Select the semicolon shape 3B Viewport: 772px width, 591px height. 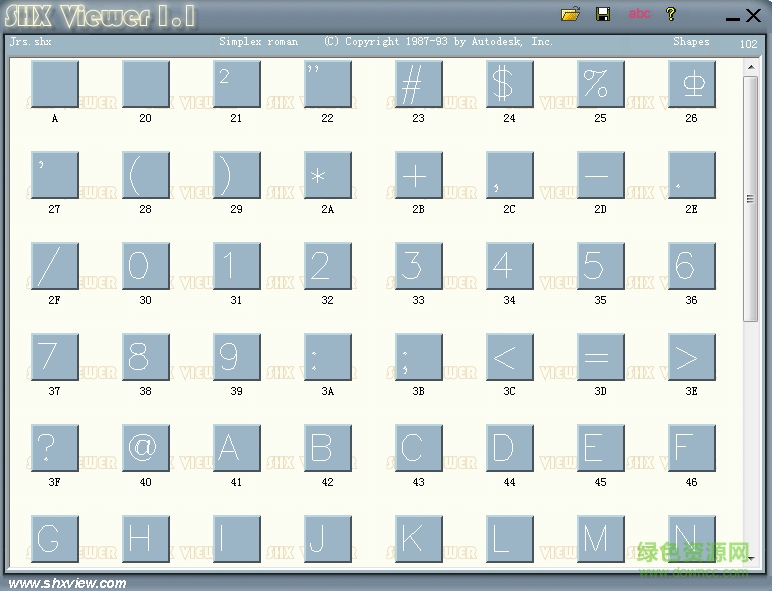point(418,357)
